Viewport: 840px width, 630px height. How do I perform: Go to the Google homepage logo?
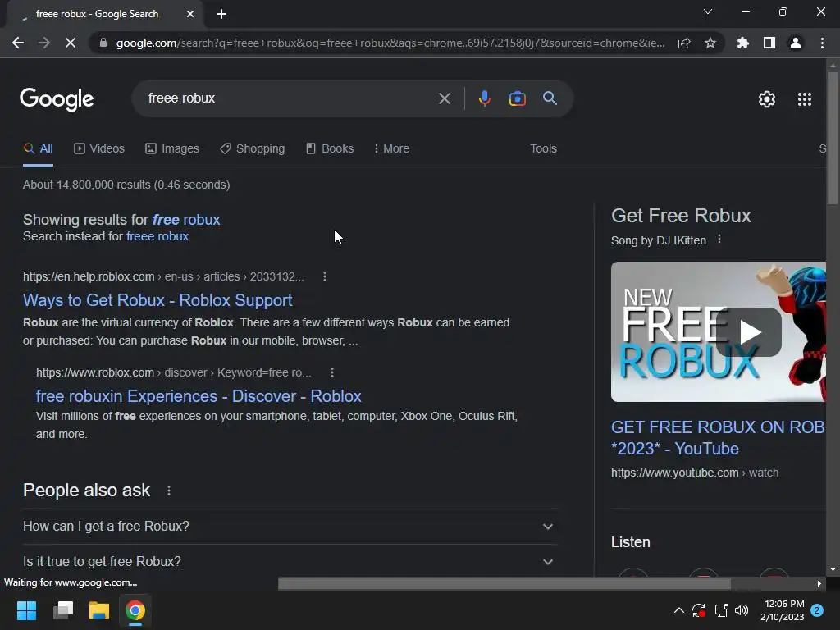(x=57, y=99)
